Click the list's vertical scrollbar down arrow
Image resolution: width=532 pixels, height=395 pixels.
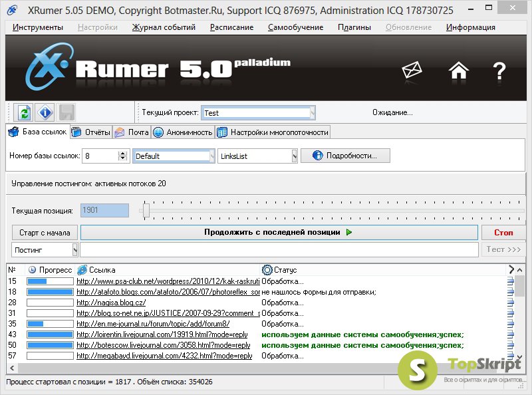pyautogui.click(x=520, y=357)
